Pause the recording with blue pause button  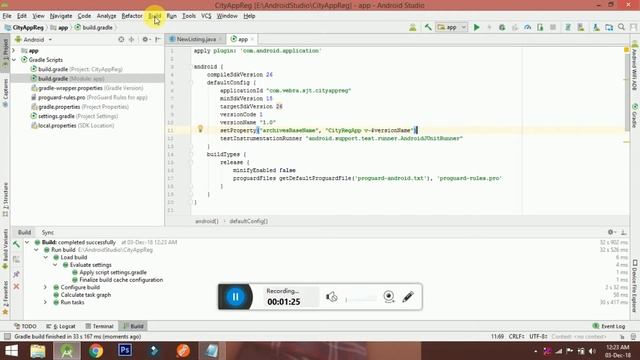[x=235, y=297]
